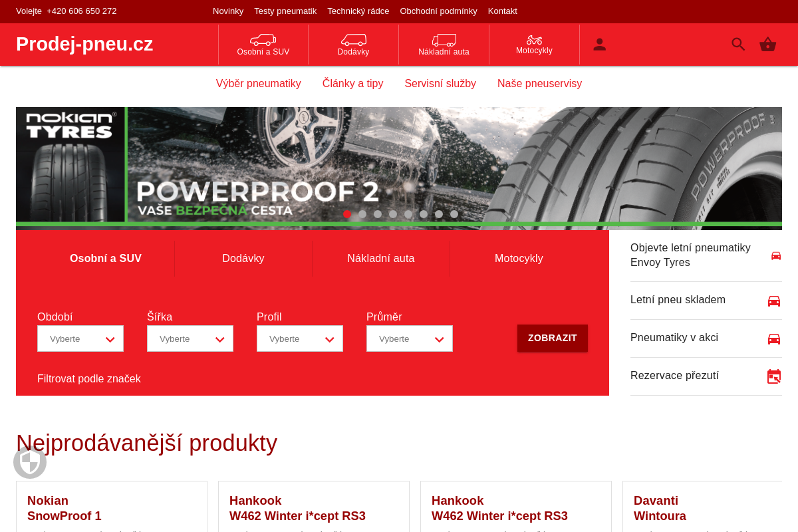Viewport: 798px width, 532px height.
Task: Open the user account icon
Action: click(x=599, y=45)
